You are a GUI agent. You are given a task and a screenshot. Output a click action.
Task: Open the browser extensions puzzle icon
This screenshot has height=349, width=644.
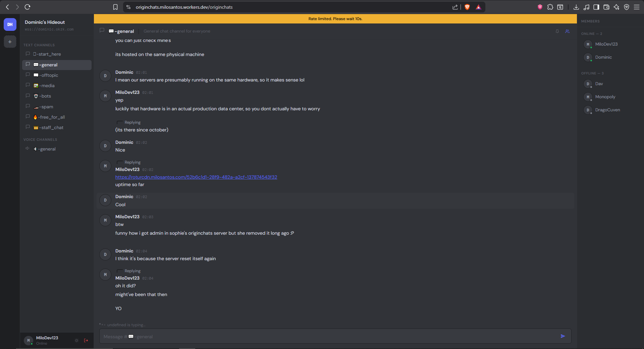tap(550, 7)
